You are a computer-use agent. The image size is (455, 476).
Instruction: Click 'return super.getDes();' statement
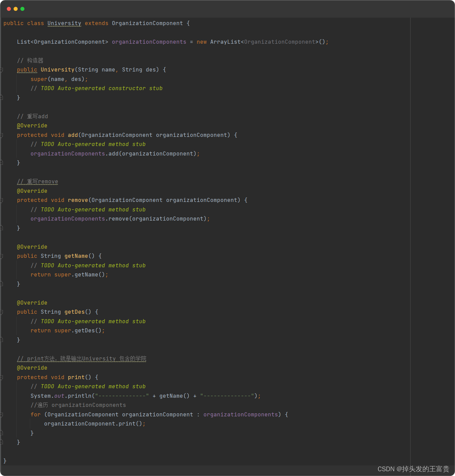(x=67, y=331)
